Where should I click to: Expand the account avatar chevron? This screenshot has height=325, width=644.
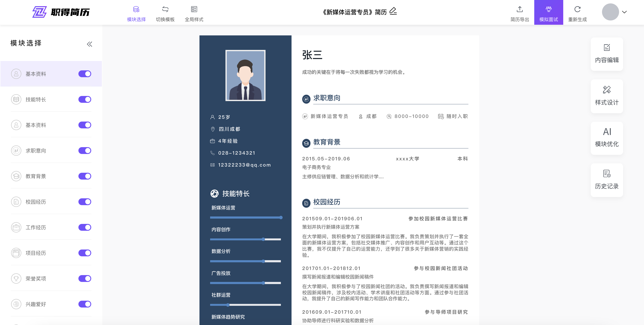tap(624, 12)
